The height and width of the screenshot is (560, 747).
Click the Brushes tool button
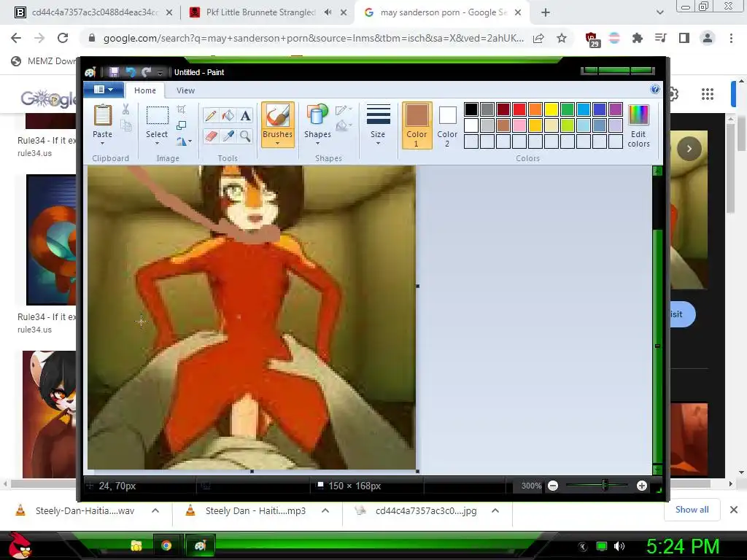point(277,116)
